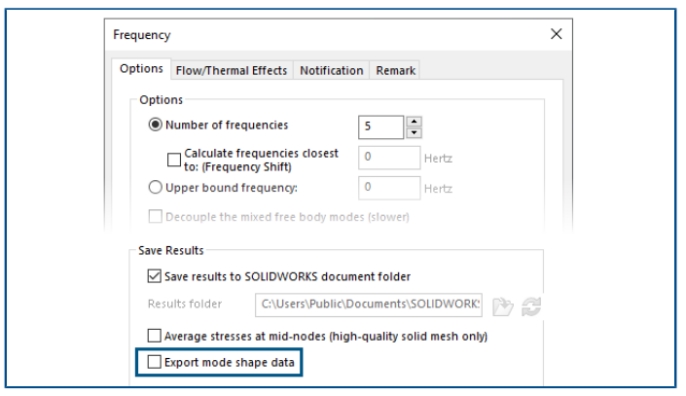Image resolution: width=686 pixels, height=396 pixels.
Task: Enable Calculate frequencies closest to checkbox
Action: [x=174, y=160]
